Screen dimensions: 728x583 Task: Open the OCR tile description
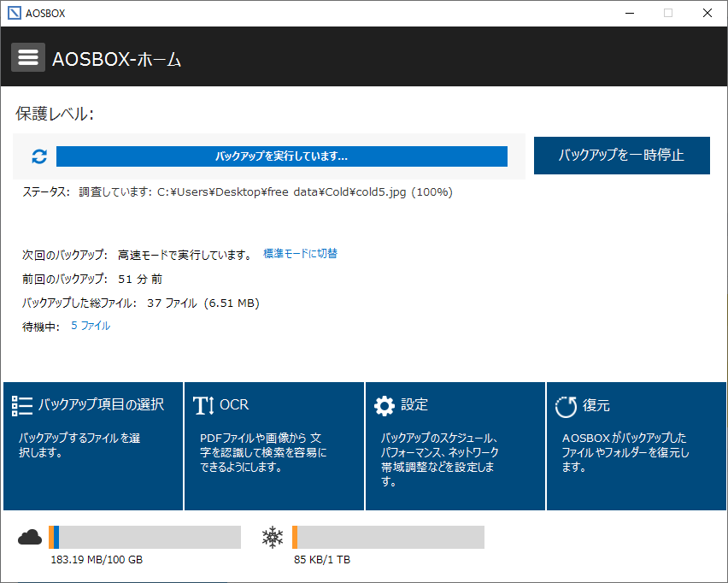263,452
